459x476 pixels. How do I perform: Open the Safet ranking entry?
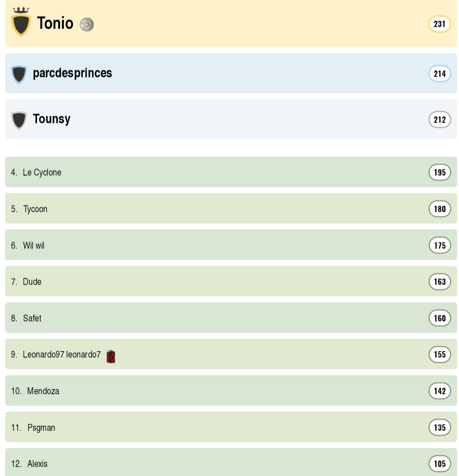tap(32, 318)
